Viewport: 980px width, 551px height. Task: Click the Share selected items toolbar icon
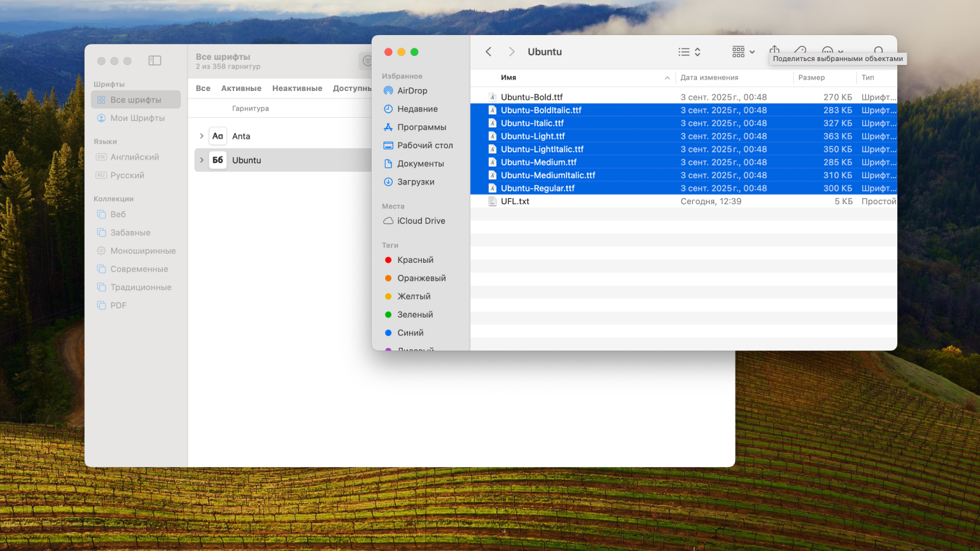pyautogui.click(x=774, y=50)
